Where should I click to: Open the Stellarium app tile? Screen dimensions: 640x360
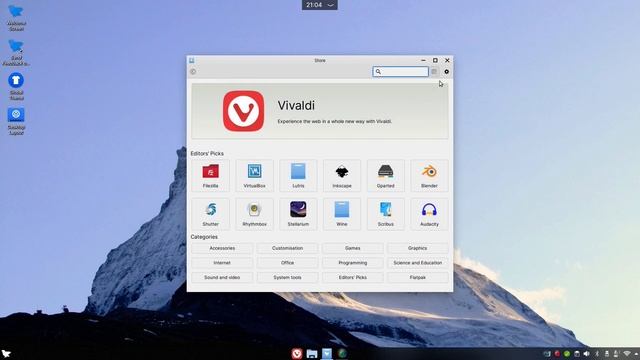[298, 214]
